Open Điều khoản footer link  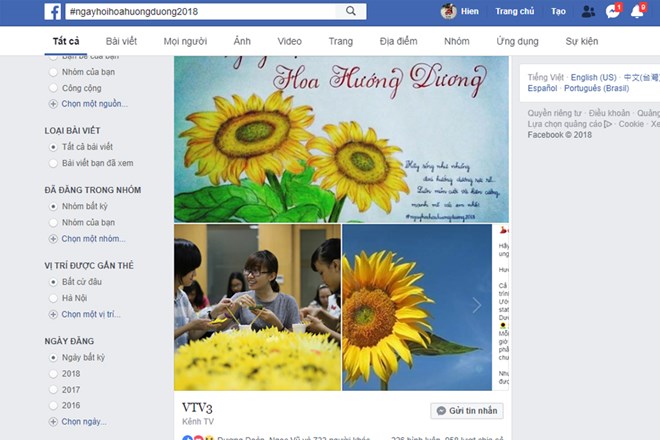click(609, 113)
